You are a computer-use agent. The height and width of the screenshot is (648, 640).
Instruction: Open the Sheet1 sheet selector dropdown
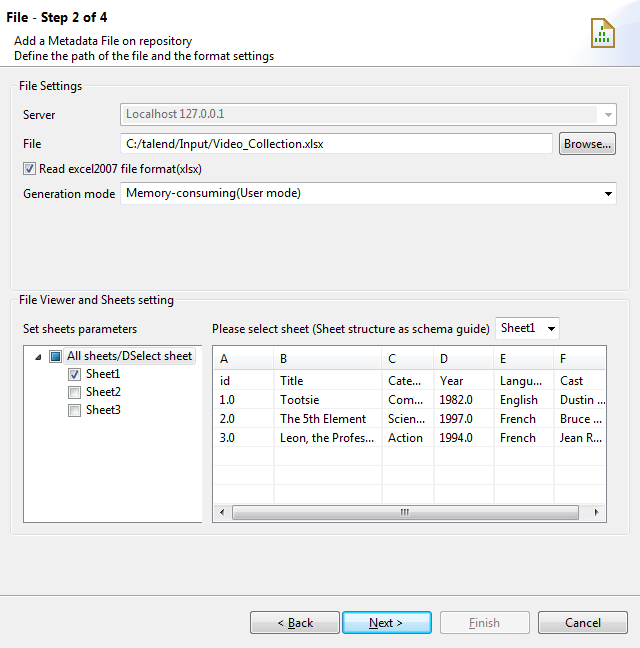[x=550, y=328]
